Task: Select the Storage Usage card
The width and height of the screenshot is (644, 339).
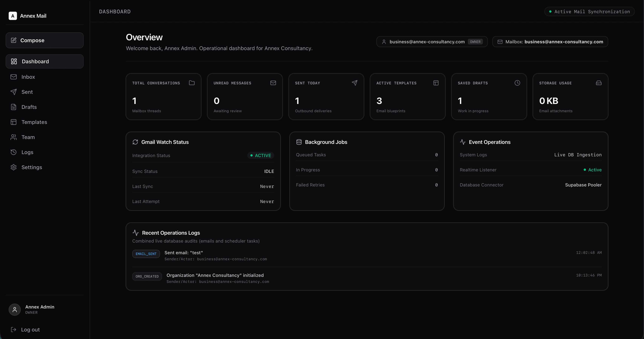Action: pos(571,97)
